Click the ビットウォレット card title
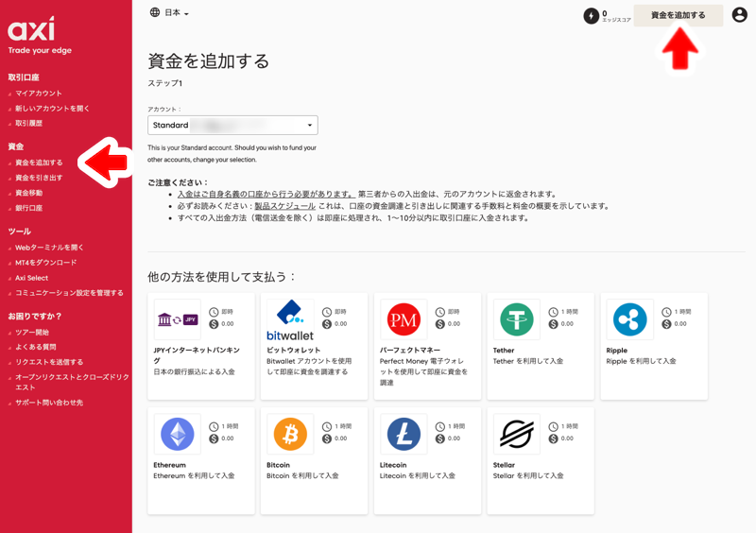Screen dimensions: 756x533 click(x=294, y=351)
